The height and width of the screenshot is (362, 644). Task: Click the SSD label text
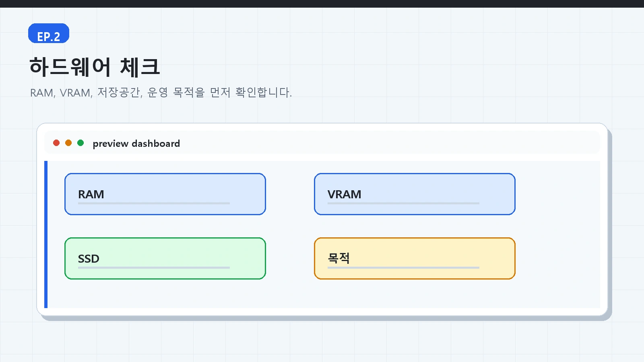coord(89,259)
